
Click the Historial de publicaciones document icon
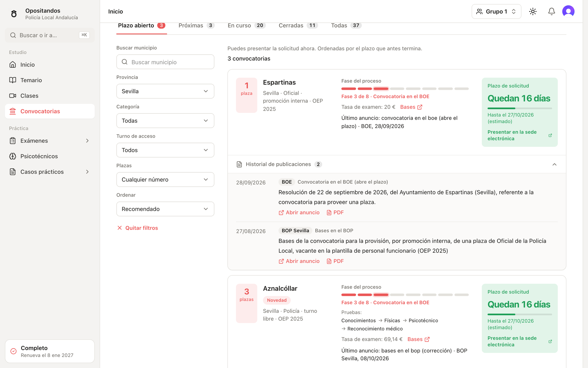(x=239, y=164)
